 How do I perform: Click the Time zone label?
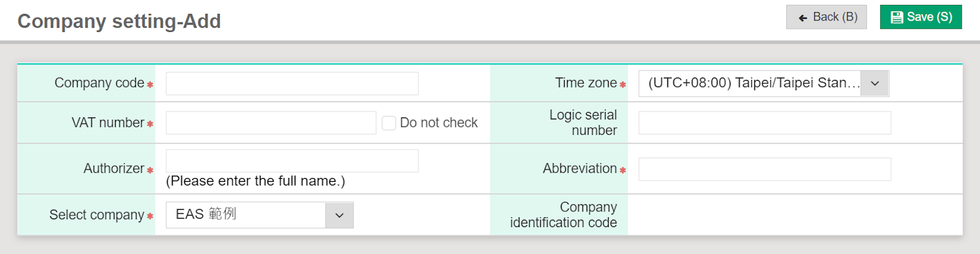[585, 83]
